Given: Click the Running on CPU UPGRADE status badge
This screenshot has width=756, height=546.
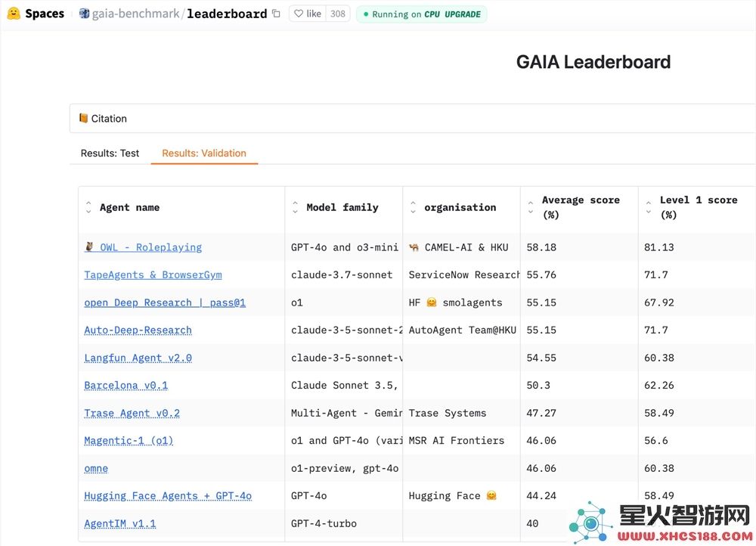Looking at the screenshot, I should tap(421, 14).
